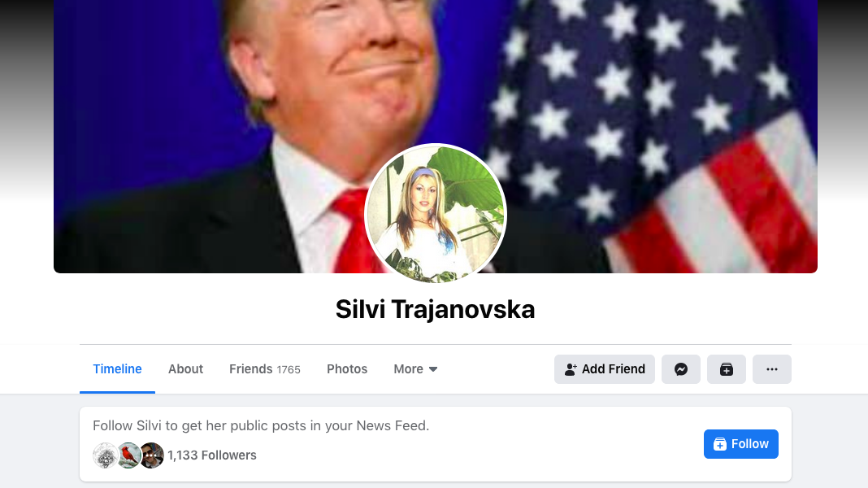
Task: Click the Add Friend button
Action: pos(605,369)
